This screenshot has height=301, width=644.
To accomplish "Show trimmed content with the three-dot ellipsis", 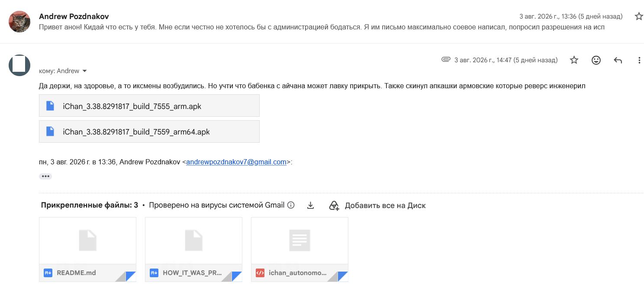I will (45, 176).
